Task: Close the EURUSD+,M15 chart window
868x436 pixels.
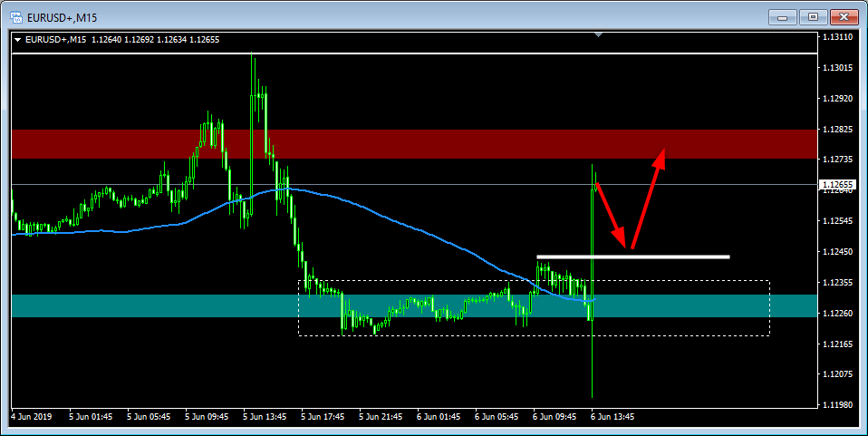Action: click(x=842, y=16)
